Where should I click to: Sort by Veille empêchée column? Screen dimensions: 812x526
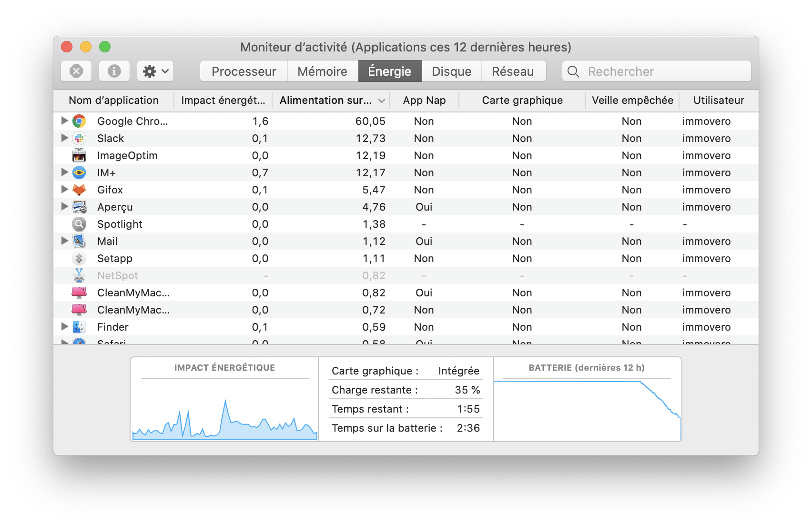(632, 101)
